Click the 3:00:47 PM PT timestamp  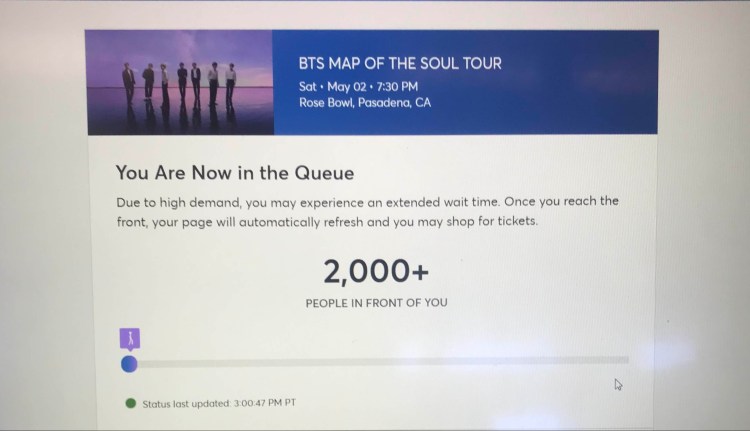[263, 403]
